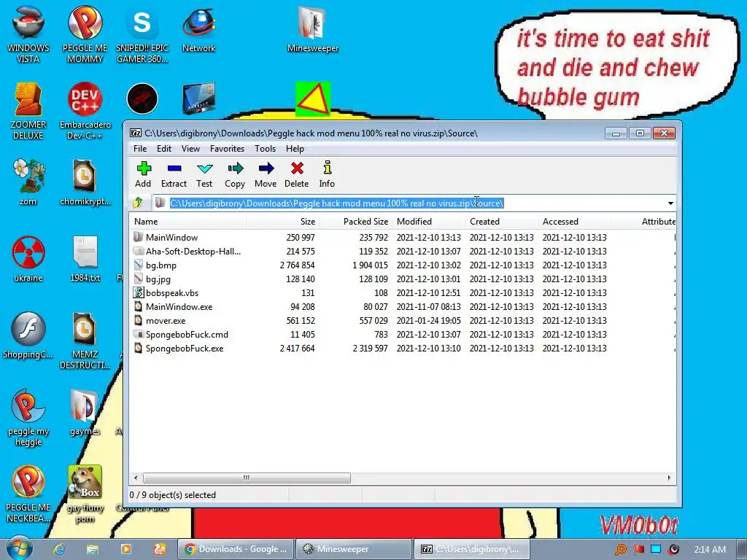This screenshot has width=747, height=560.
Task: Select the mover.exe file
Action: [403, 321]
